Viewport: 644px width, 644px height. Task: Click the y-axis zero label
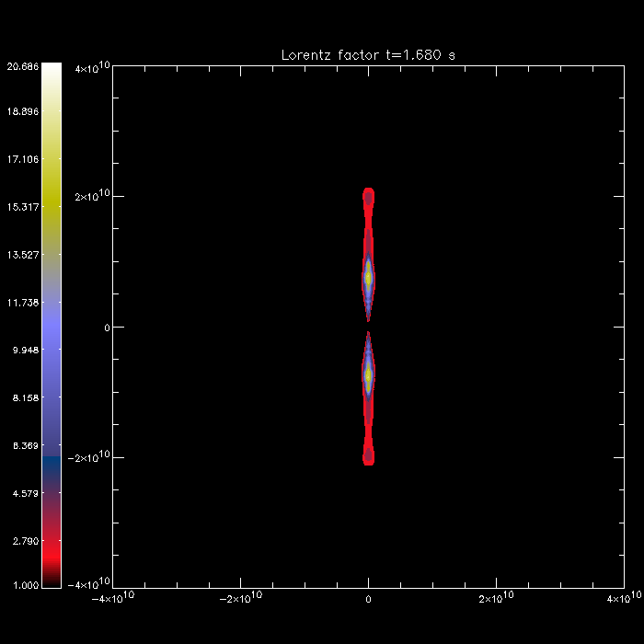pyautogui.click(x=107, y=328)
